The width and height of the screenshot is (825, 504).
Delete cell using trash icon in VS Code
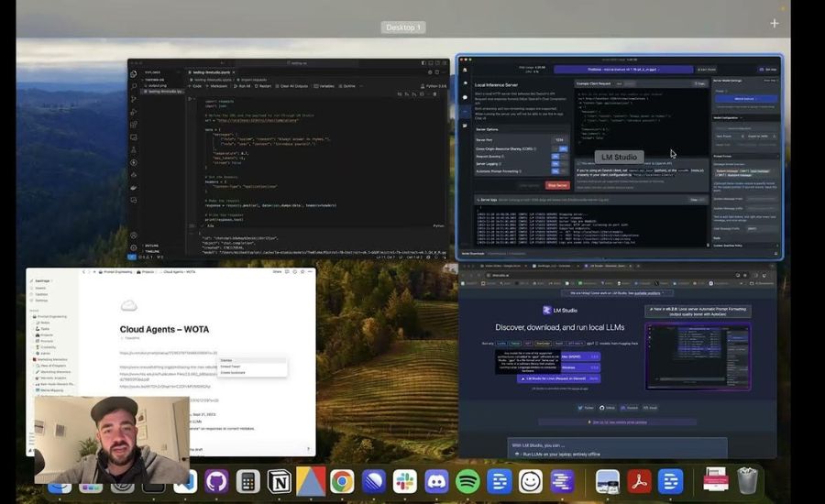click(x=434, y=94)
